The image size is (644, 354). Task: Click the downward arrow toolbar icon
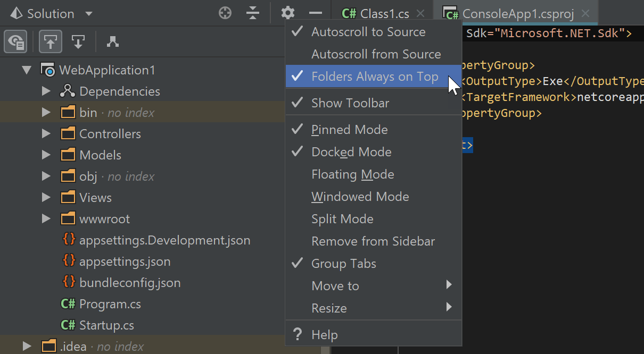pos(78,41)
